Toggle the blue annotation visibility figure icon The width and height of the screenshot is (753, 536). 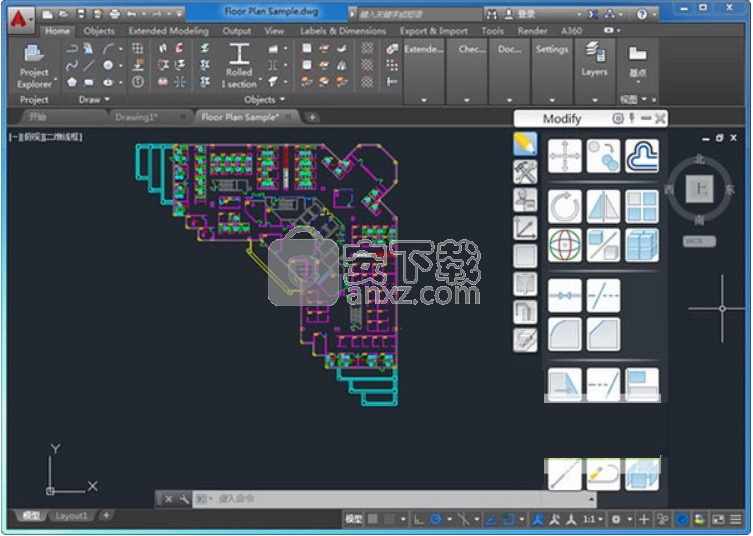tap(537, 519)
